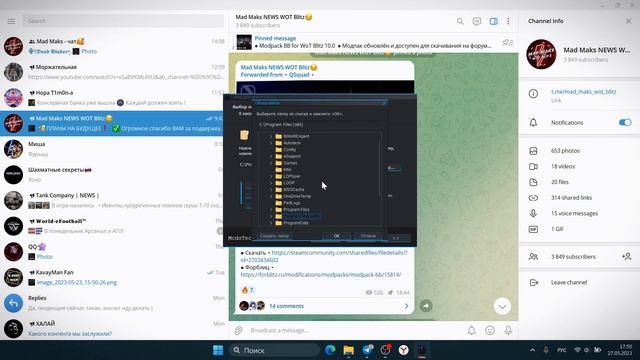Click Отмена cancel button in dialog
The image size is (640, 360).
click(368, 236)
